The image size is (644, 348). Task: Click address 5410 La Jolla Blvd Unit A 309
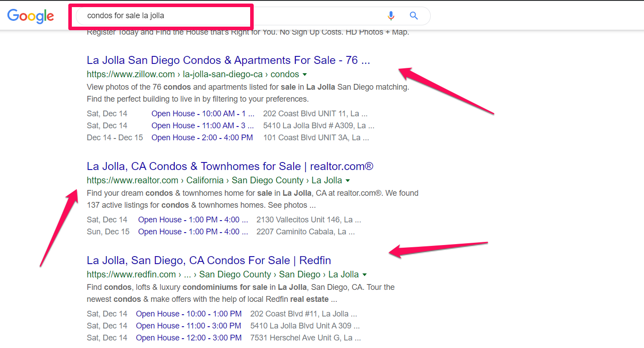point(305,326)
